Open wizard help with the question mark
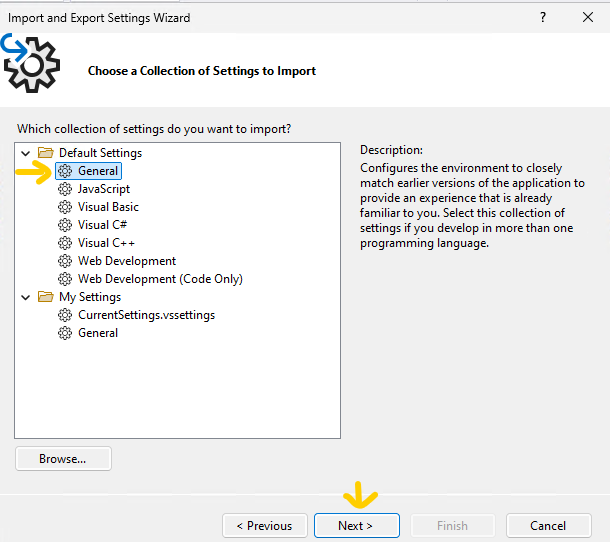Screen dimensions: 610x542 pos(543,17)
